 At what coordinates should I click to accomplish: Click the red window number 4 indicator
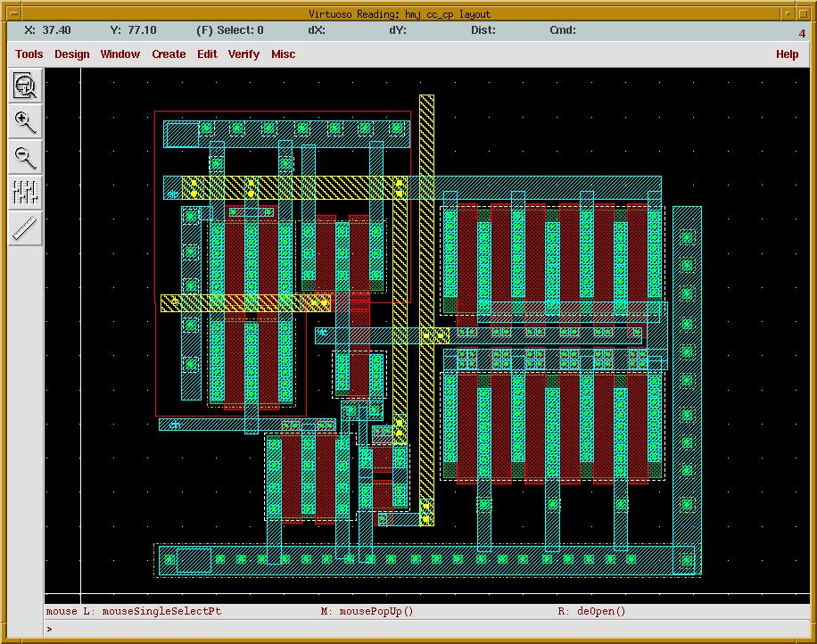[x=802, y=34]
